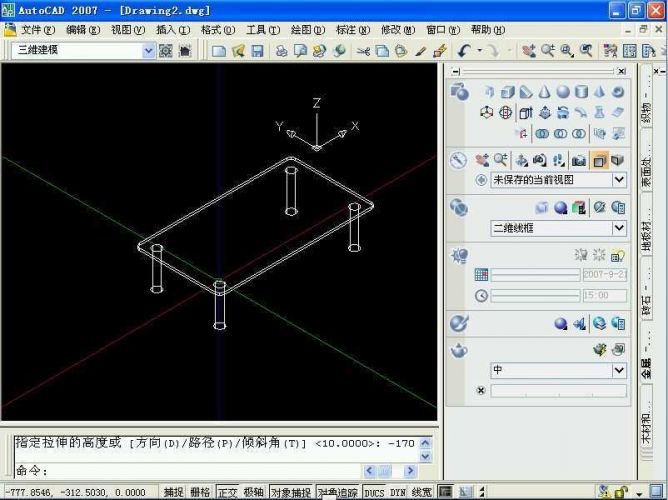Image resolution: width=668 pixels, height=500 pixels.
Task: Click the Box solid tool icon
Action: [508, 91]
